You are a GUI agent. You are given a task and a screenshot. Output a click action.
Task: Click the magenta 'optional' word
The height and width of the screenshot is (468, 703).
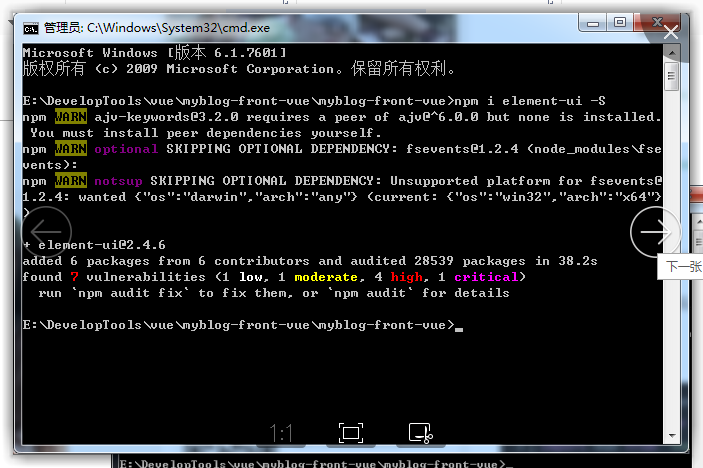coord(126,149)
